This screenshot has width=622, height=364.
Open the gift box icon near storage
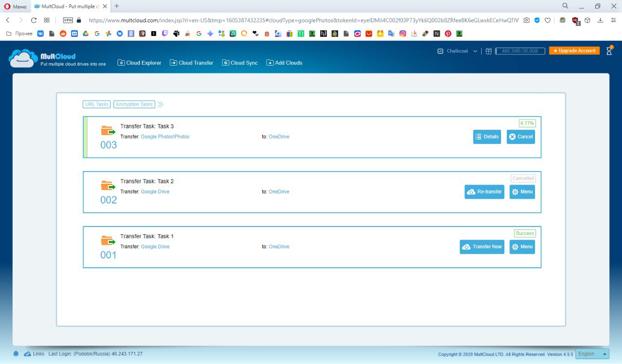click(489, 51)
